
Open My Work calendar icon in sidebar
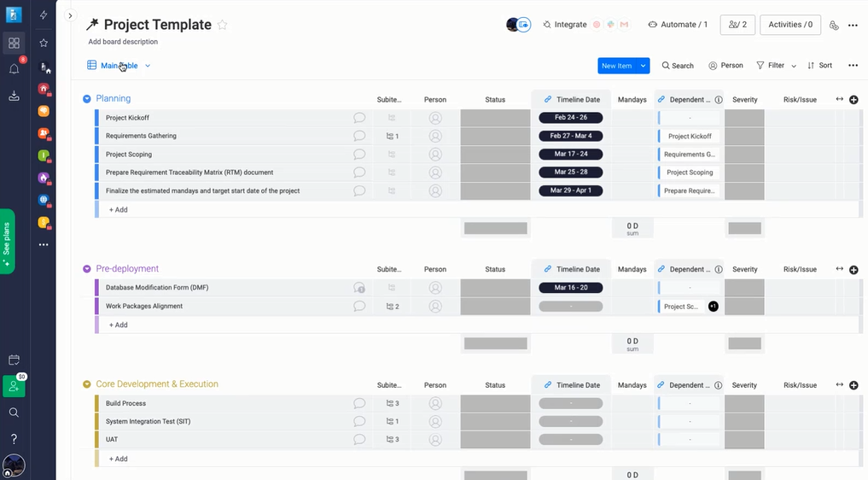pos(14,360)
